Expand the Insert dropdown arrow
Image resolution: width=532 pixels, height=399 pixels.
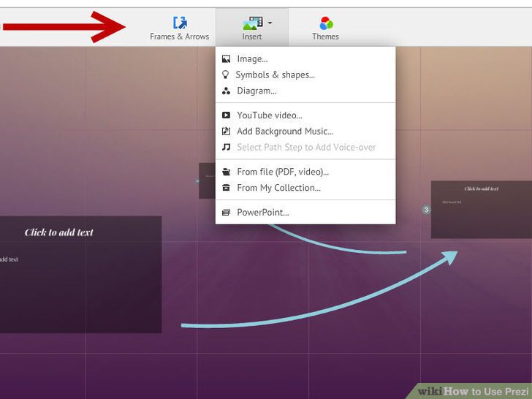pos(270,23)
